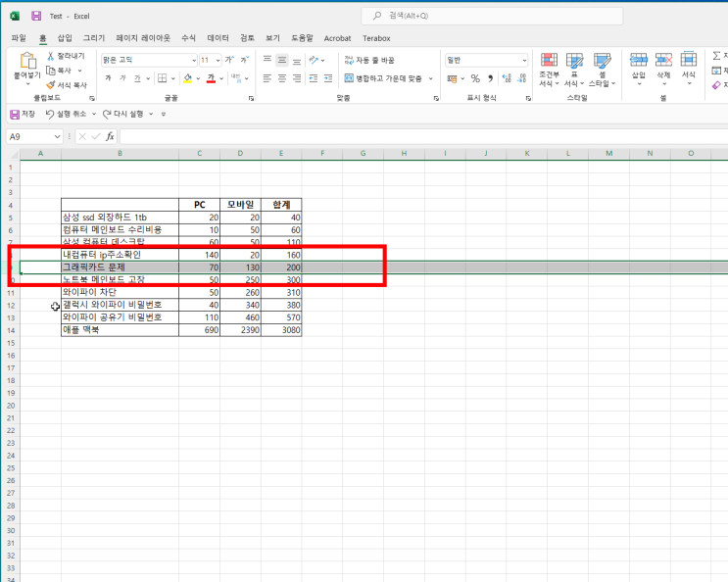
Task: Click the decrease indent icon
Action: pos(314,78)
